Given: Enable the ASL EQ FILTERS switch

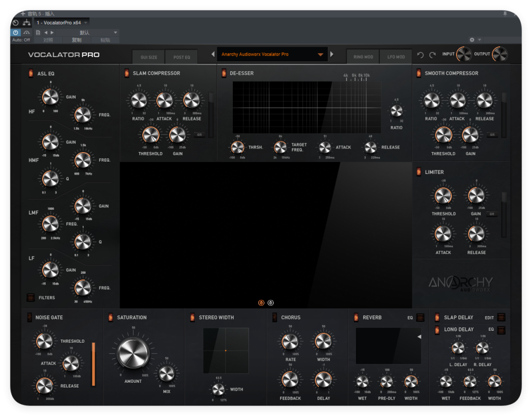Looking at the screenshot, I should 31,298.
